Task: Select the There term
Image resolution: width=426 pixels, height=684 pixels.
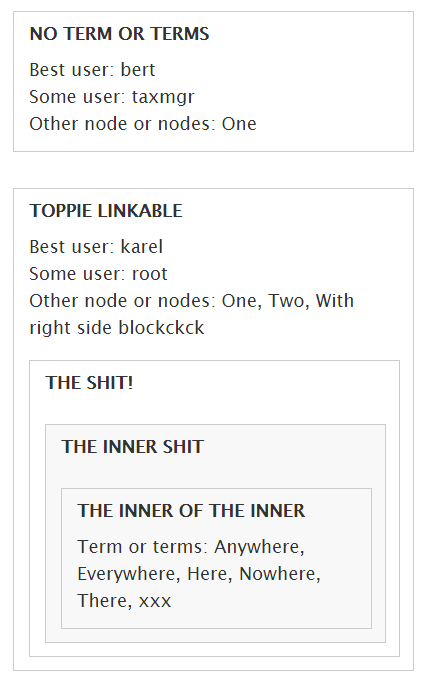Action: tap(102, 601)
